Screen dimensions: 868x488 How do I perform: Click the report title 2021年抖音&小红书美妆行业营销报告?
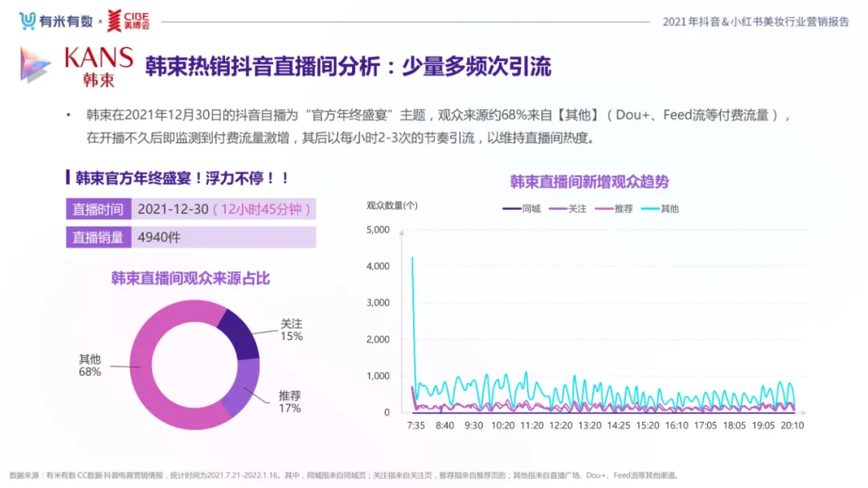[x=755, y=22]
